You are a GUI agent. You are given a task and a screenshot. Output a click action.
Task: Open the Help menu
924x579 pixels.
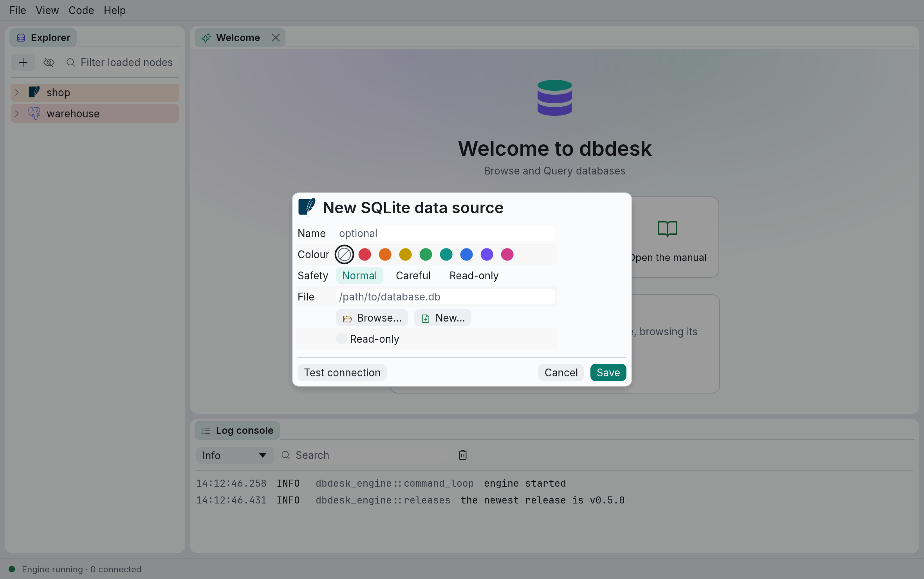114,10
